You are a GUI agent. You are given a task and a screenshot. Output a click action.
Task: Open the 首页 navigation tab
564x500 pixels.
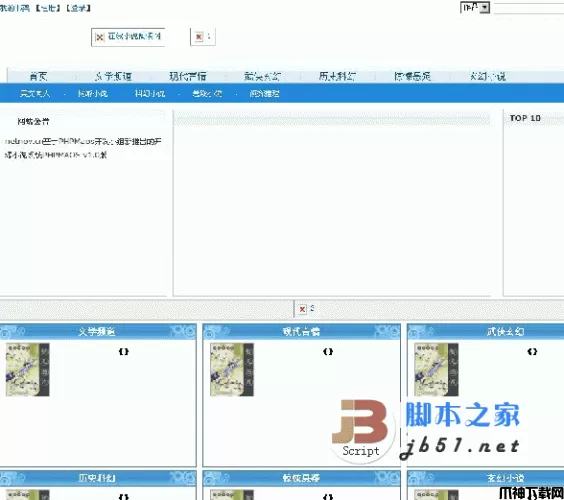(38, 76)
